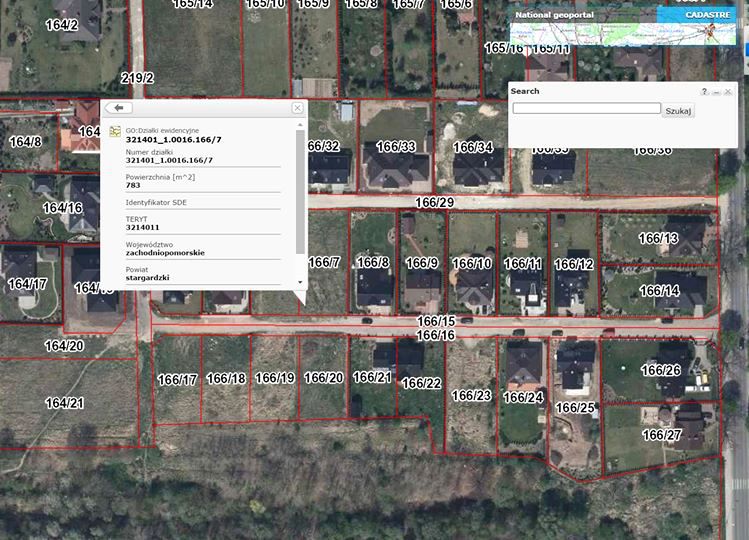Click parcel 166/26 on the map
749x540 pixels.
point(660,370)
